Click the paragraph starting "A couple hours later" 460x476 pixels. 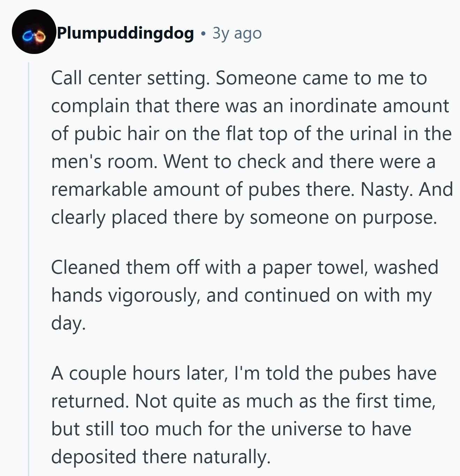[244, 415]
